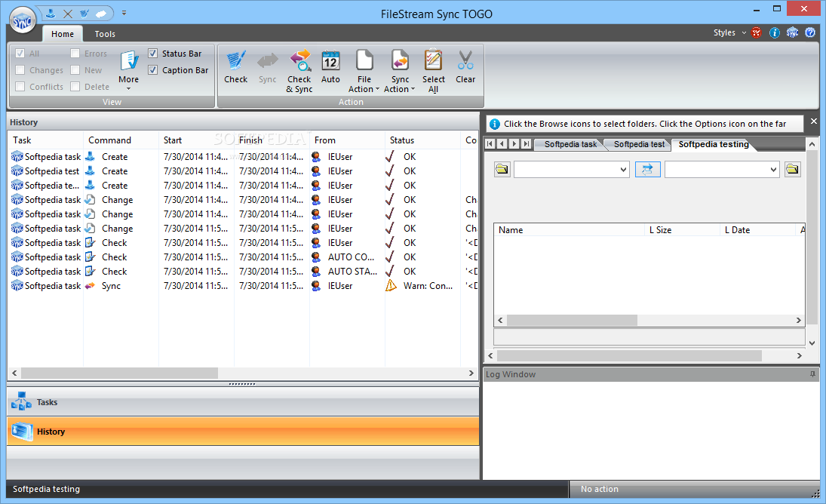Click the blue help question mark icon

click(x=810, y=32)
